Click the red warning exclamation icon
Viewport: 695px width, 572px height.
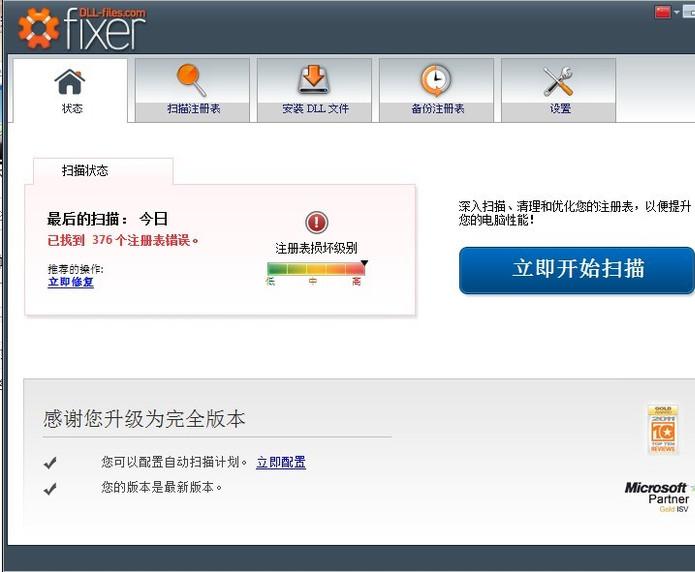point(316,222)
